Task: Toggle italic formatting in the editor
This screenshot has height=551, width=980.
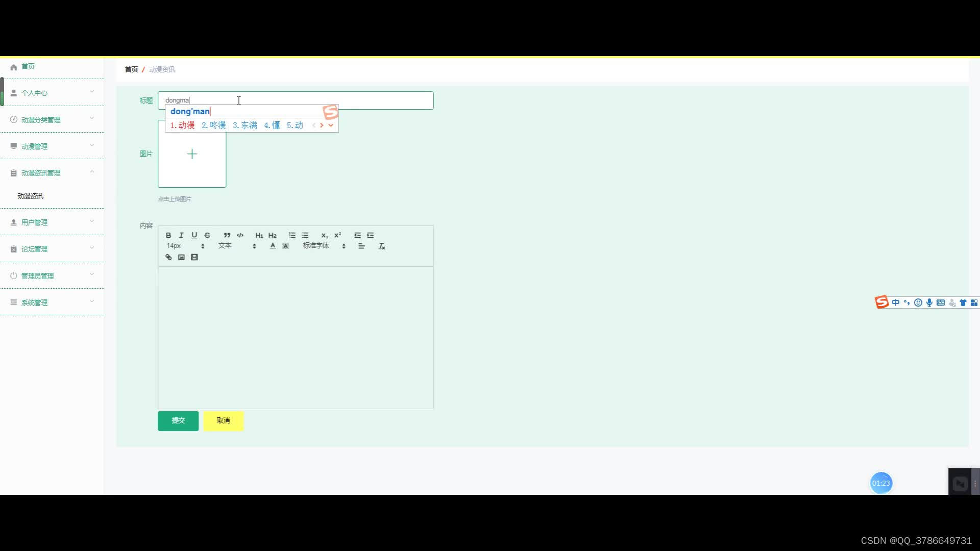Action: 181,235
